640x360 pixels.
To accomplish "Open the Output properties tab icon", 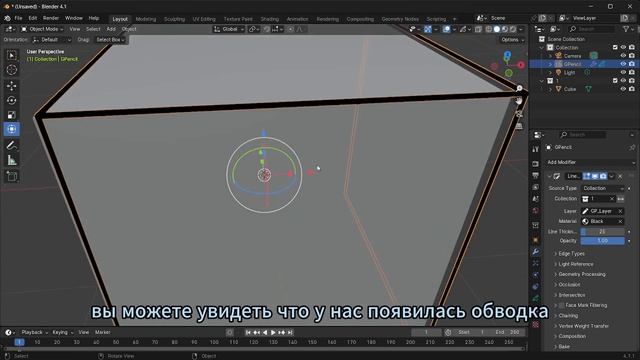I will (x=536, y=176).
